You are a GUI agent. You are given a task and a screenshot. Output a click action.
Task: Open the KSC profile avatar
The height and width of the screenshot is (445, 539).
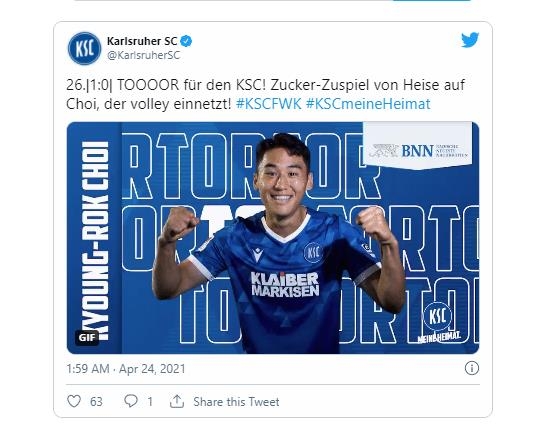84,48
